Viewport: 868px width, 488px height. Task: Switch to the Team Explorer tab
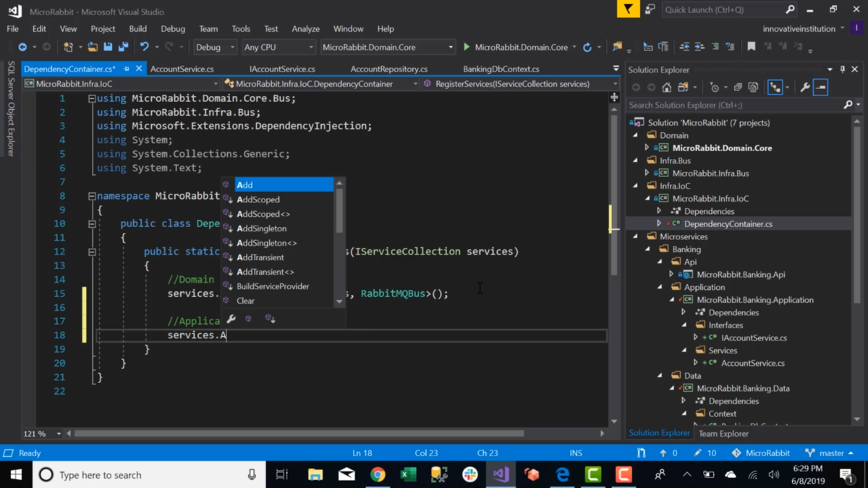coord(723,434)
